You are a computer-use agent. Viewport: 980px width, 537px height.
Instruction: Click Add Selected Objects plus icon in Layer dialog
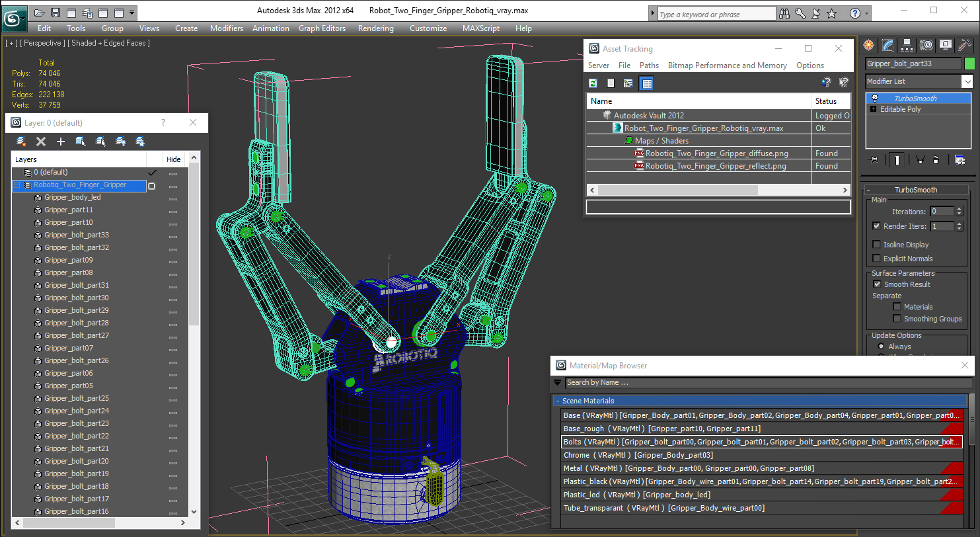61,142
